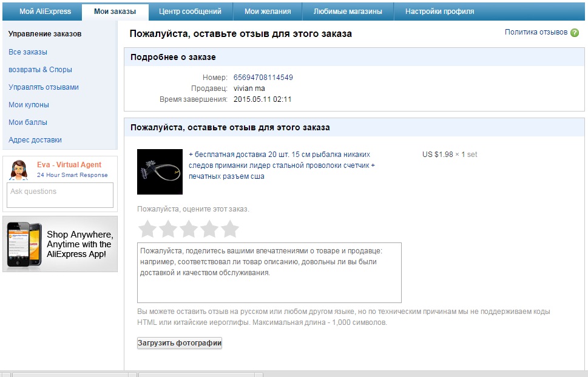Click the 24 Hour Smart Response text
The width and height of the screenshot is (588, 377).
tap(72, 175)
